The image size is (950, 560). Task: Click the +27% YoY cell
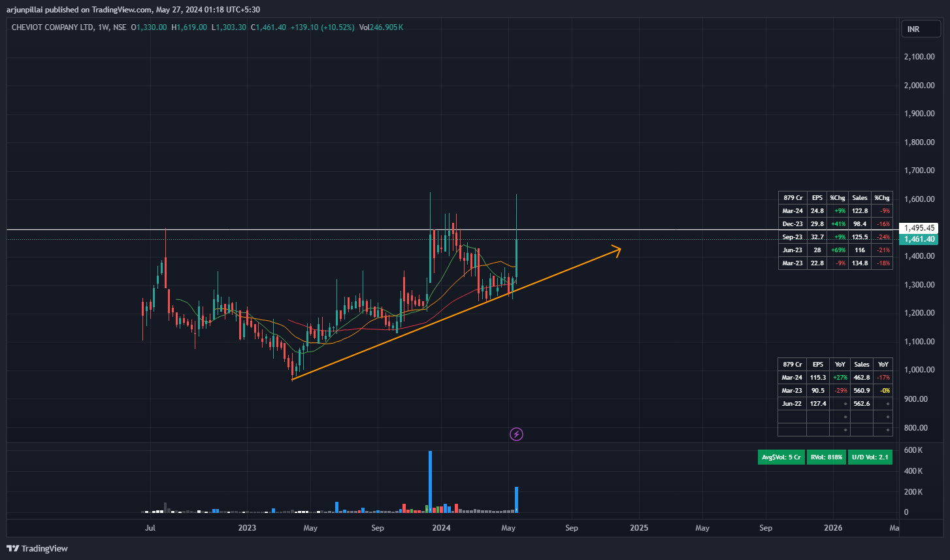coord(840,377)
